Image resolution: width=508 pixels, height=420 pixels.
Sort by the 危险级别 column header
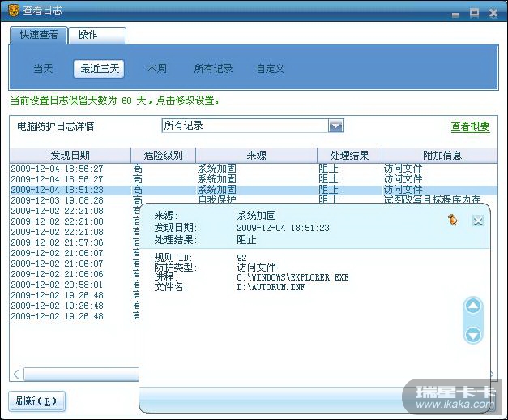(x=164, y=156)
